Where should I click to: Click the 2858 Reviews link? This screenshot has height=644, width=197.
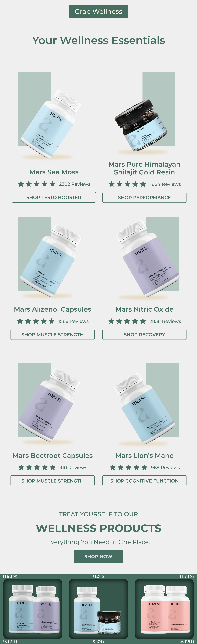click(165, 321)
